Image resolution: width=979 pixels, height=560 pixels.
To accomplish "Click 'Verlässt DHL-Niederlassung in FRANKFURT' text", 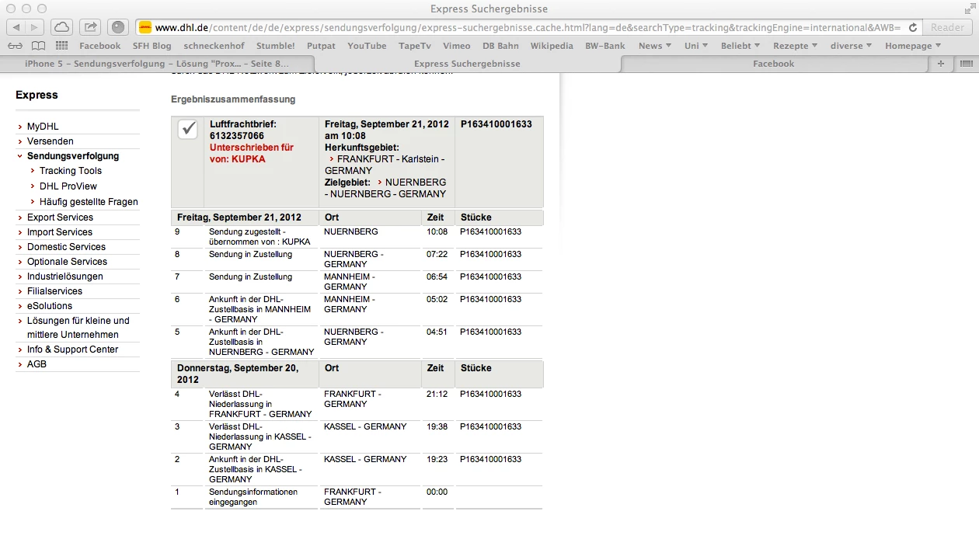I will point(260,404).
